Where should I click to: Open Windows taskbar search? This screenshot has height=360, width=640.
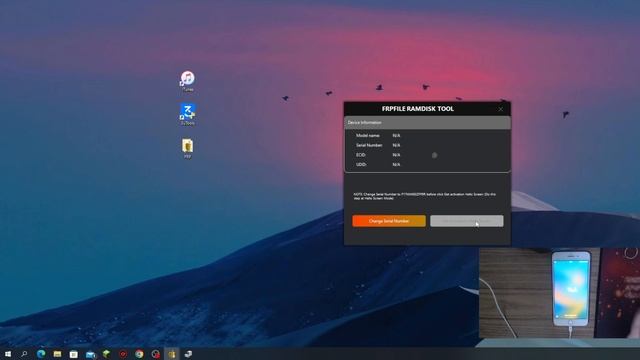coord(24,354)
